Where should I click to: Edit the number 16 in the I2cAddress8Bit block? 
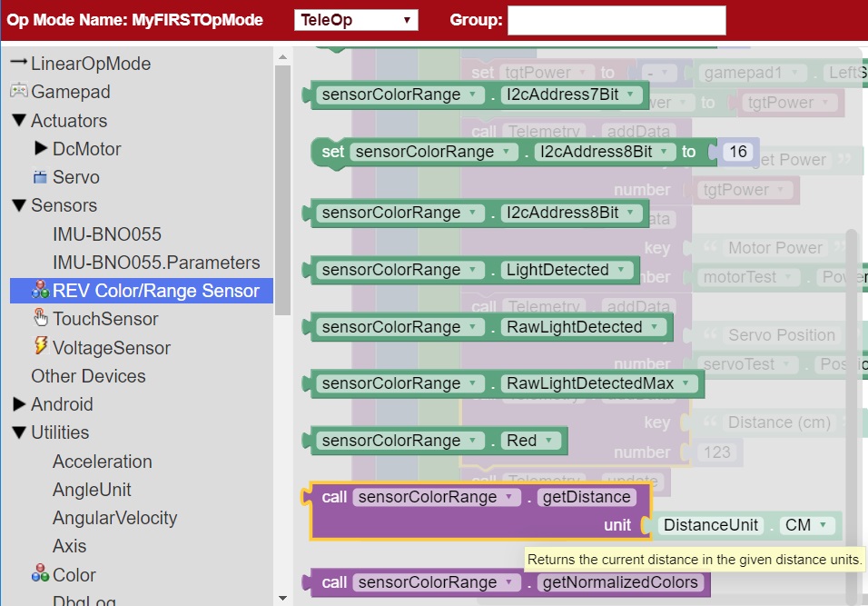pos(737,152)
